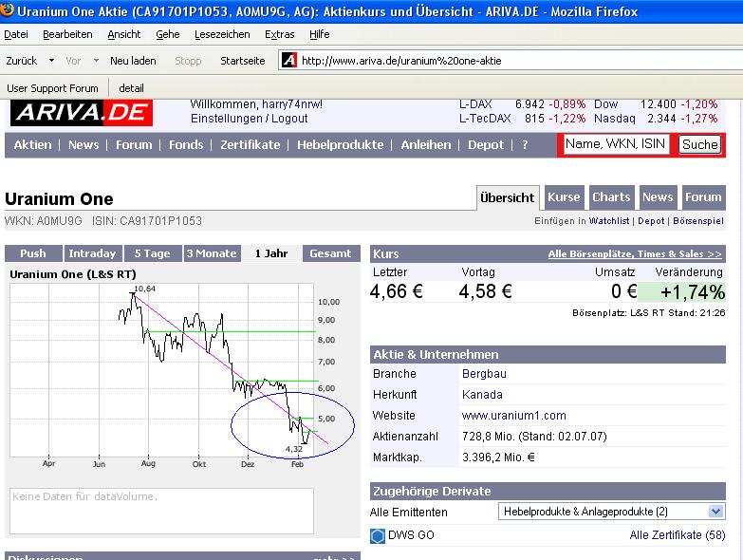Screen dimensions: 743x560
Task: Click the DWS GO issuer icon
Action: [378, 536]
